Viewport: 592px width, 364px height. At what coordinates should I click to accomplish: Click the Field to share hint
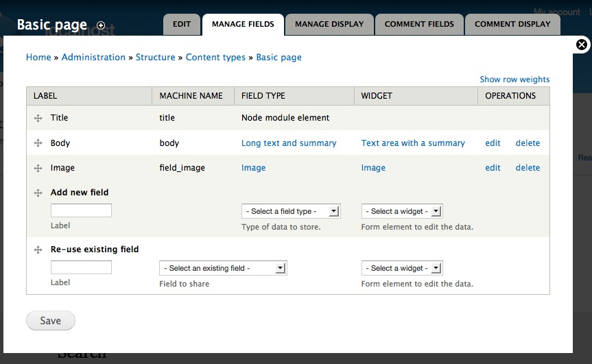185,284
